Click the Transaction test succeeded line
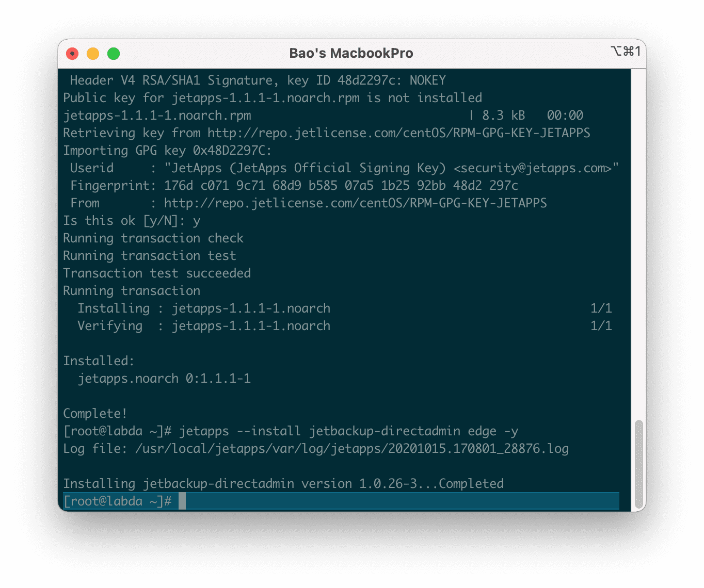The image size is (704, 588). 156,273
